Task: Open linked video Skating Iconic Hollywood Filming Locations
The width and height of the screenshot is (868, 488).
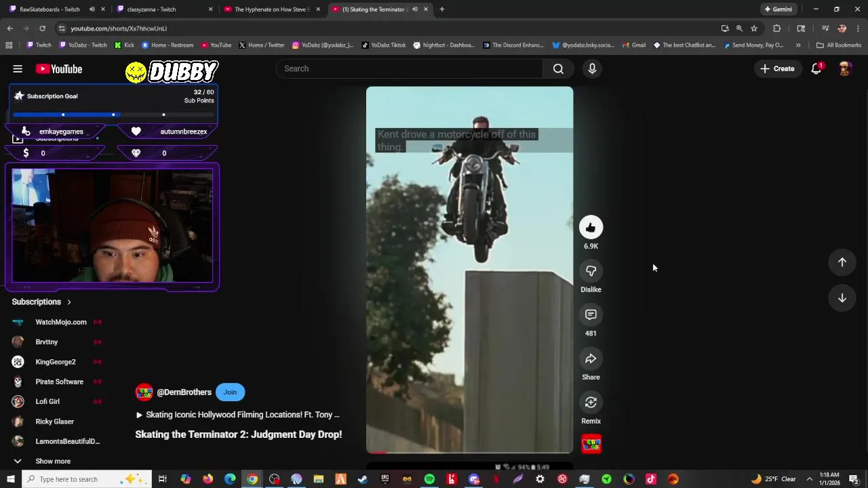Action: point(237,415)
